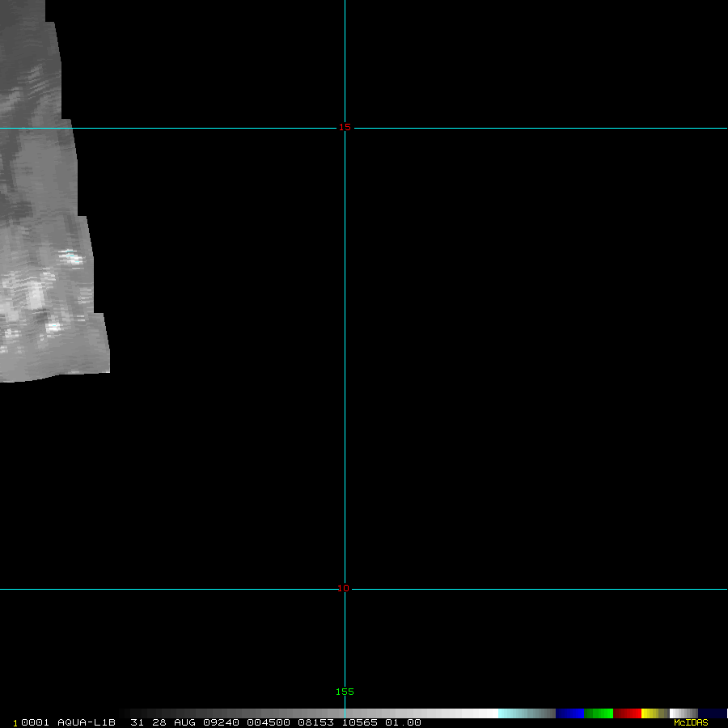Pick the cyan segment of color bar
The height and width of the screenshot is (728, 728).
point(510,713)
